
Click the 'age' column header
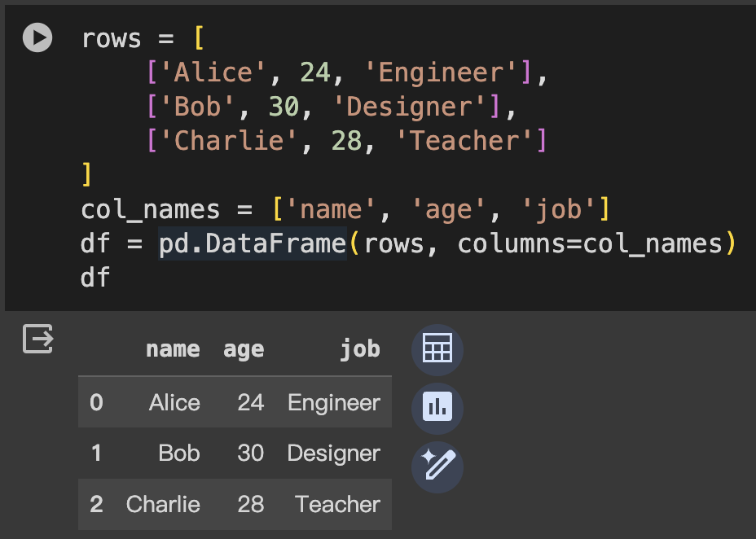(244, 349)
